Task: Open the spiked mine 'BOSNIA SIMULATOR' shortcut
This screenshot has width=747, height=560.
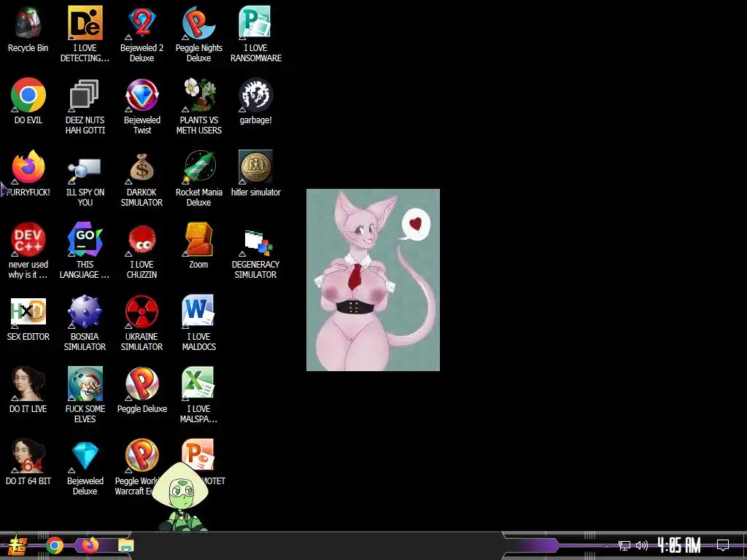Action: 85,311
